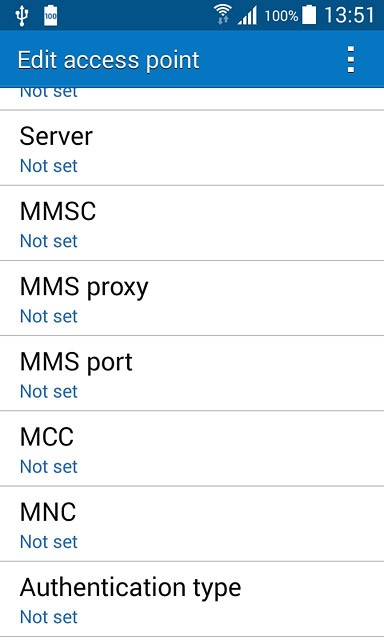Tap the 100% battery percentage text
The image size is (384, 640).
pos(282,16)
